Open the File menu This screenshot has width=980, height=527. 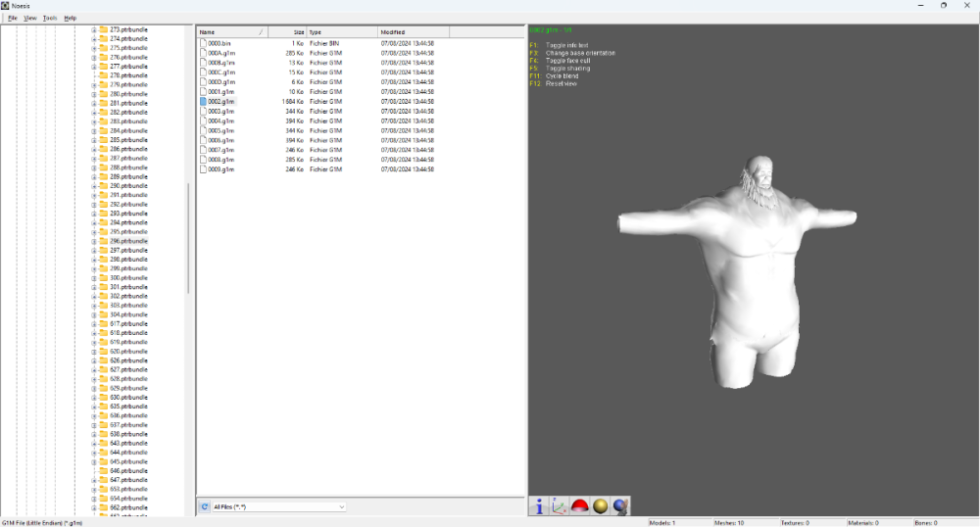[13, 18]
